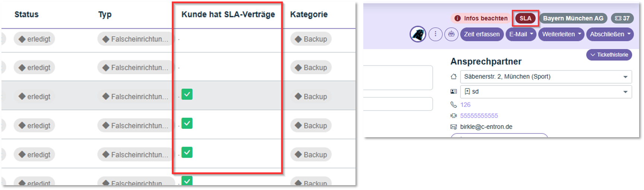Click the house address icon under Ansprechpartner
The width and height of the screenshot is (644, 190).
(453, 77)
